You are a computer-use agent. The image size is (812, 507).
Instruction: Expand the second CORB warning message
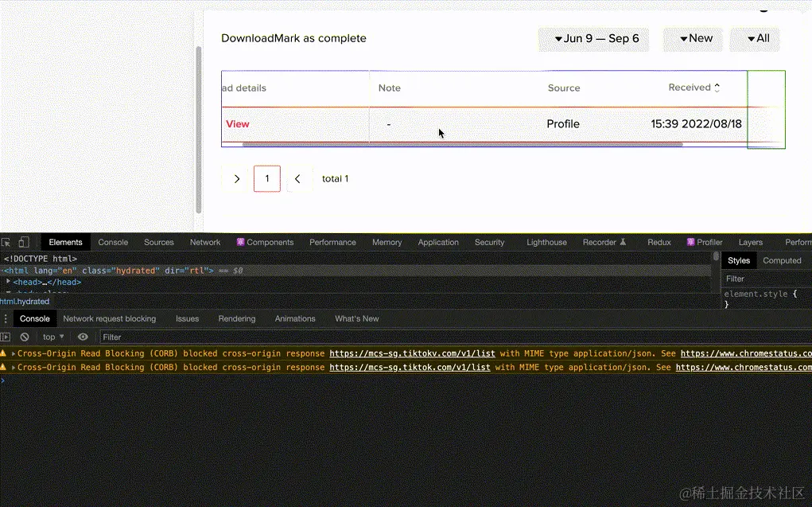coord(13,367)
